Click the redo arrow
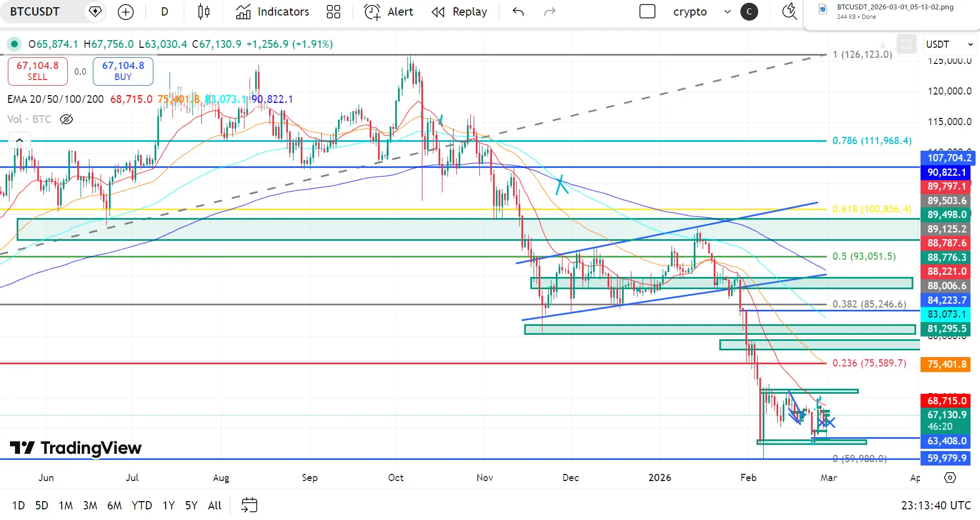The height and width of the screenshot is (520, 980). tap(550, 12)
